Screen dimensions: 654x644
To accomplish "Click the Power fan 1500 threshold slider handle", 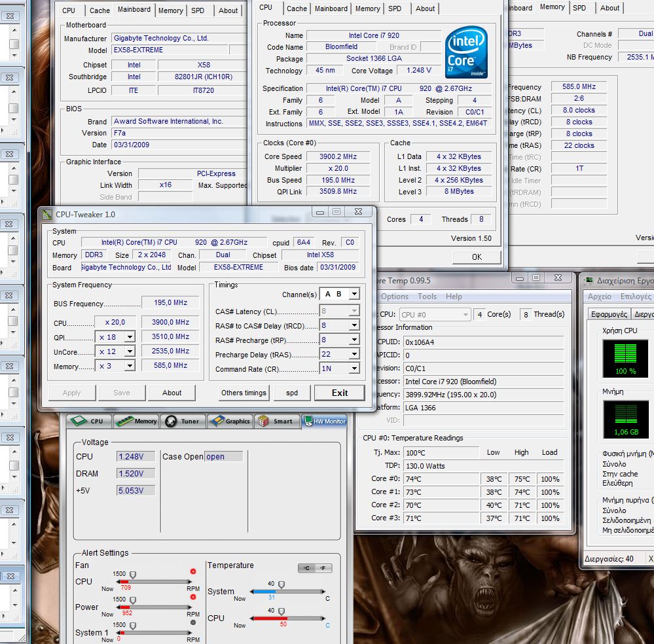I will pos(133,600).
